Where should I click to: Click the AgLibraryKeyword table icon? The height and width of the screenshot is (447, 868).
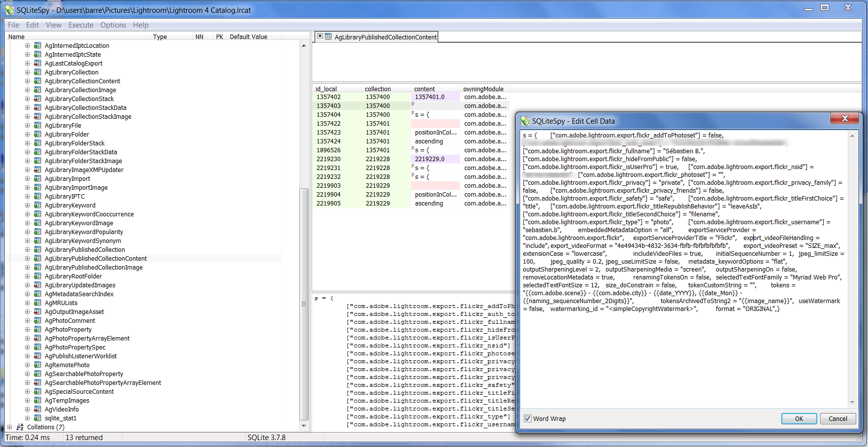[x=37, y=206]
